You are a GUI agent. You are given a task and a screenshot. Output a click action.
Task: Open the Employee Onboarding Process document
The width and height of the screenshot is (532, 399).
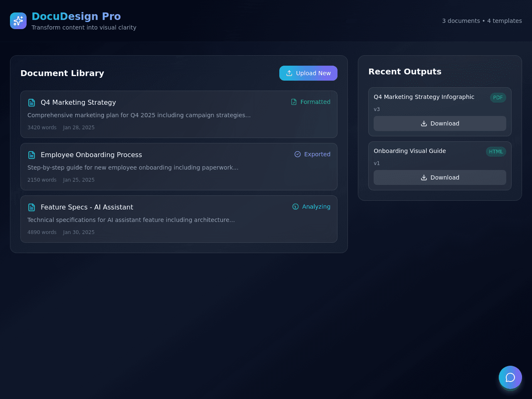(x=179, y=167)
